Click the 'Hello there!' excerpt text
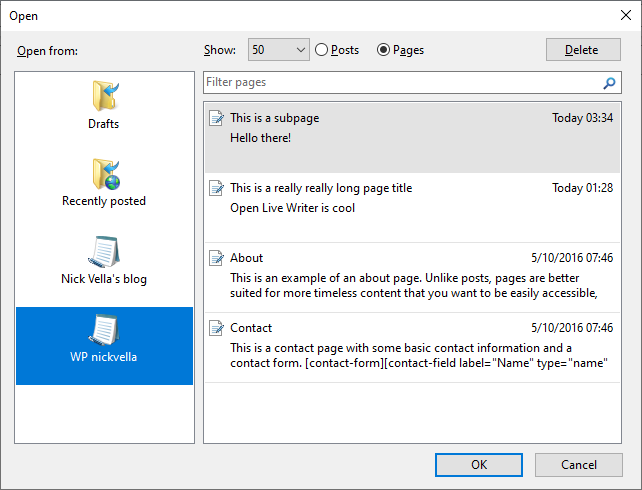 point(260,138)
